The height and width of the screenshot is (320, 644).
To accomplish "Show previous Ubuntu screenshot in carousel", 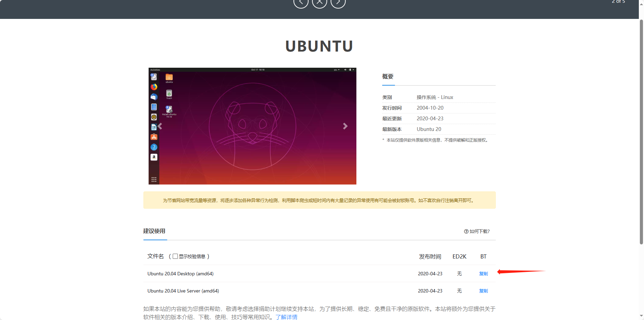I will (160, 126).
